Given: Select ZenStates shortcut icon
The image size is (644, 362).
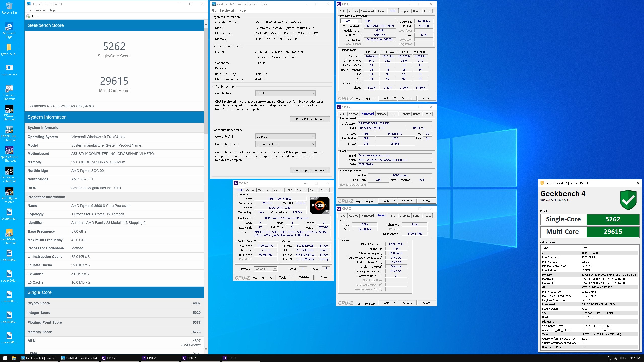Looking at the screenshot, I should point(9,175).
